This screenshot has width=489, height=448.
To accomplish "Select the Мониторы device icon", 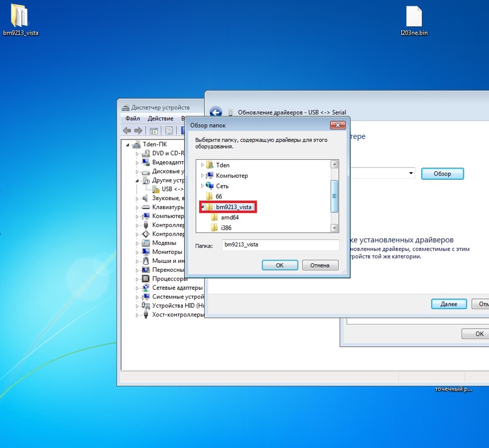I will tap(146, 252).
